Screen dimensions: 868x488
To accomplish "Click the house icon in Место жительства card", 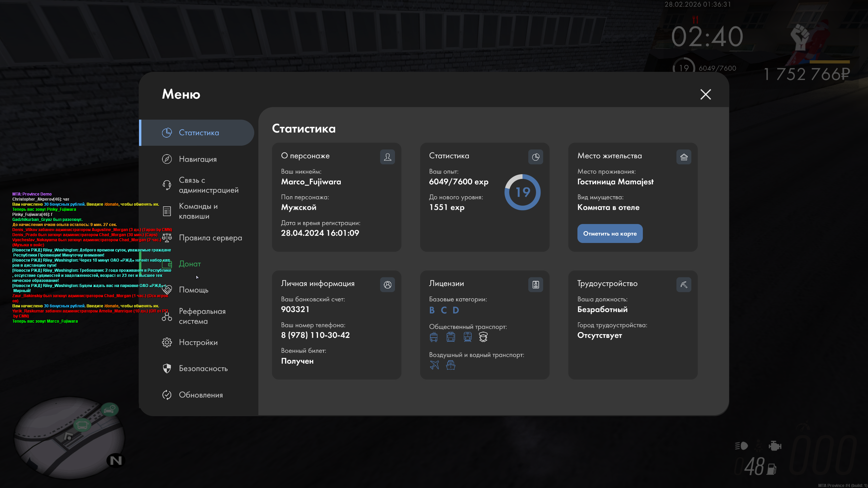I will coord(684,157).
